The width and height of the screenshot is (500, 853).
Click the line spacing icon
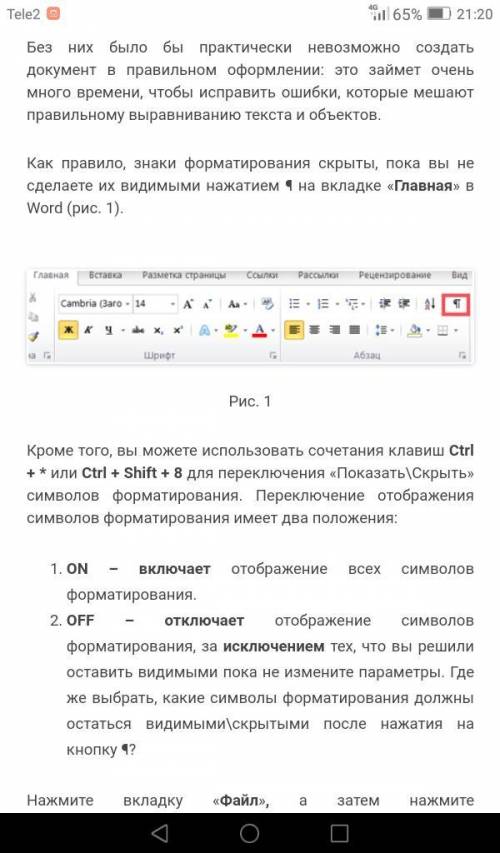pyautogui.click(x=381, y=330)
